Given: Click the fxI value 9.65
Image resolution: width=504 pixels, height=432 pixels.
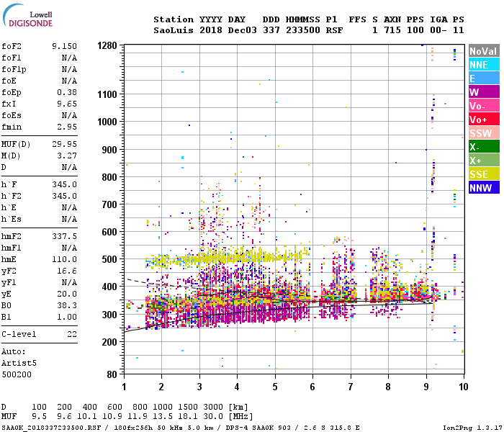Looking at the screenshot, I should 67,104.
